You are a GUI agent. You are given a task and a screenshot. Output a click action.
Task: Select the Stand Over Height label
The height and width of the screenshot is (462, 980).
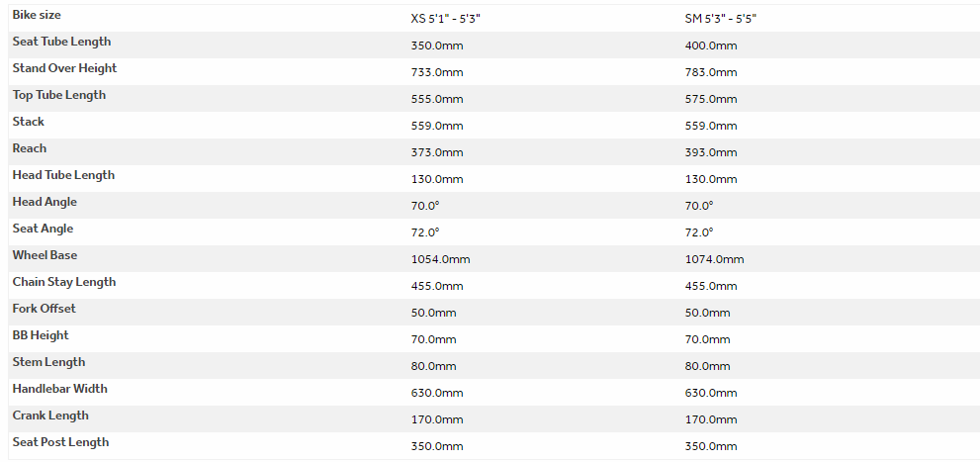[64, 68]
